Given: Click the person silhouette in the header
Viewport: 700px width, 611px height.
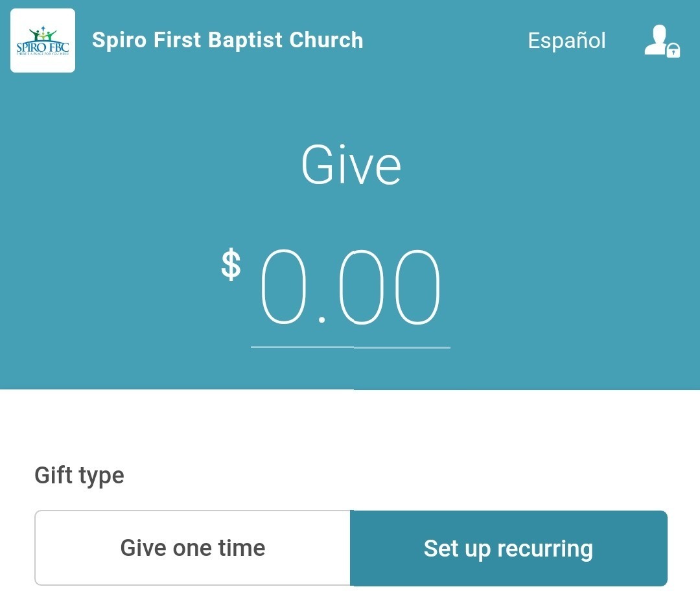Looking at the screenshot, I should click(x=656, y=40).
